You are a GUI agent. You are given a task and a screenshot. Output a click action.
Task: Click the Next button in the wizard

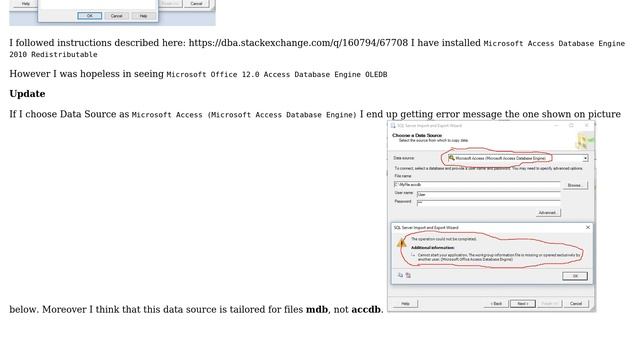coord(522,304)
